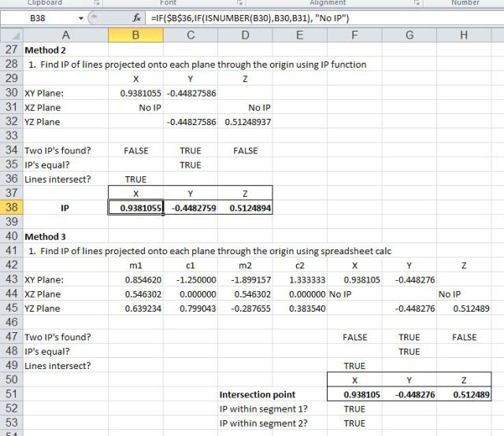
Task: Select the TRUE cell beside IP within segment 2
Action: pyautogui.click(x=354, y=423)
